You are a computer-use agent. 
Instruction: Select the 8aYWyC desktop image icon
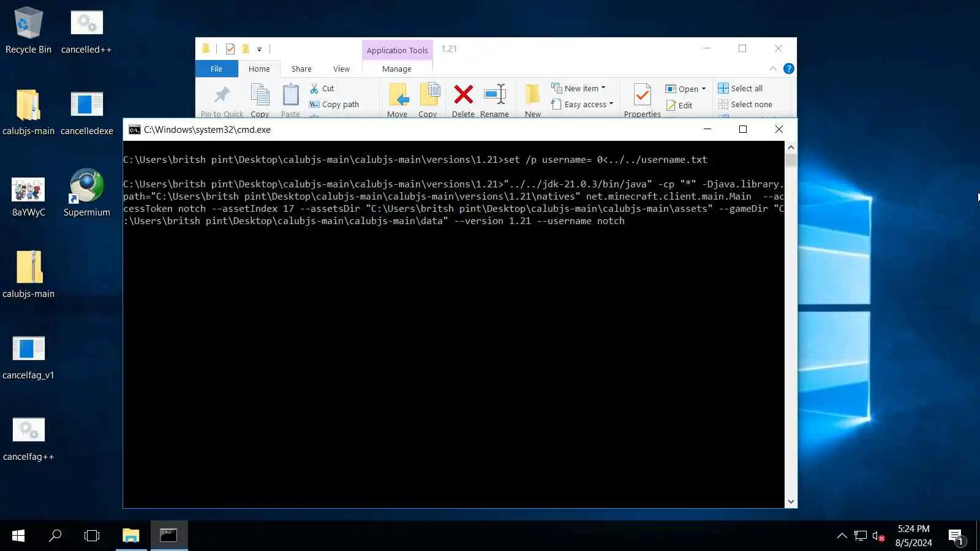pos(28,196)
